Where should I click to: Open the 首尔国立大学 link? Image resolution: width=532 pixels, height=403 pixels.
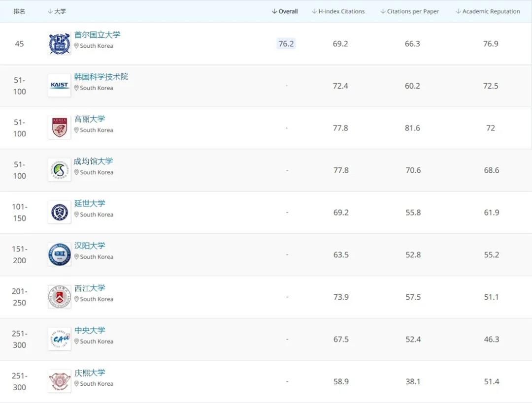pyautogui.click(x=97, y=35)
